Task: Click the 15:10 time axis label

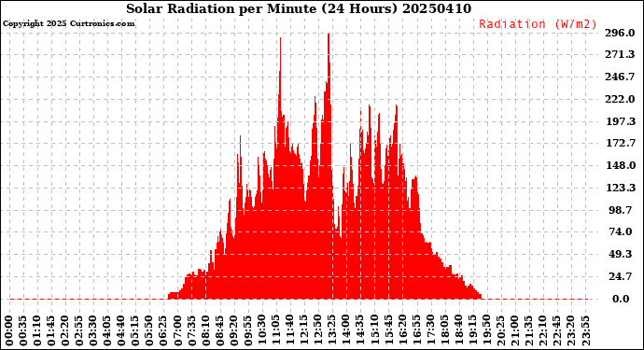Action: point(375,331)
